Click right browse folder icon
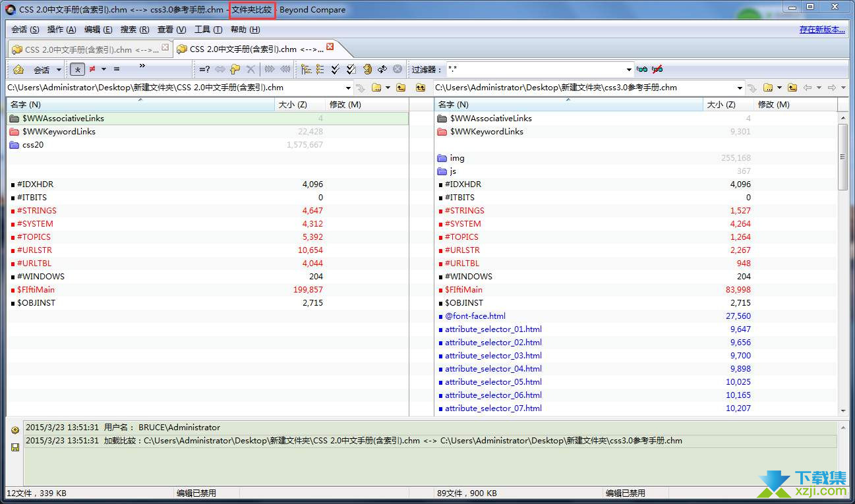The height and width of the screenshot is (504, 855). 768,88
